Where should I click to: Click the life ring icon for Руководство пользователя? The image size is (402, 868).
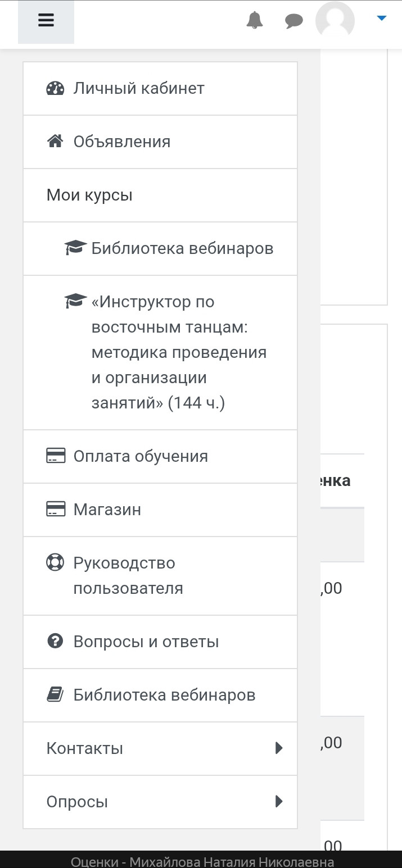(x=55, y=562)
